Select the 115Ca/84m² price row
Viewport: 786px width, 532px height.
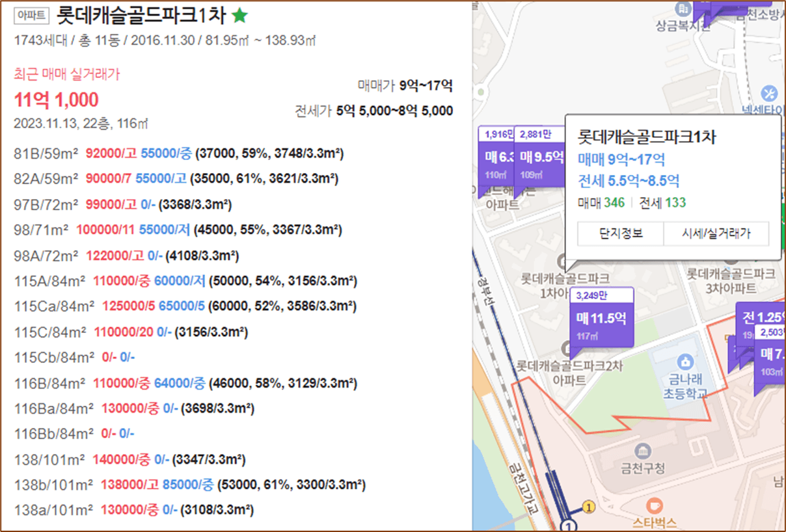pyautogui.click(x=186, y=306)
